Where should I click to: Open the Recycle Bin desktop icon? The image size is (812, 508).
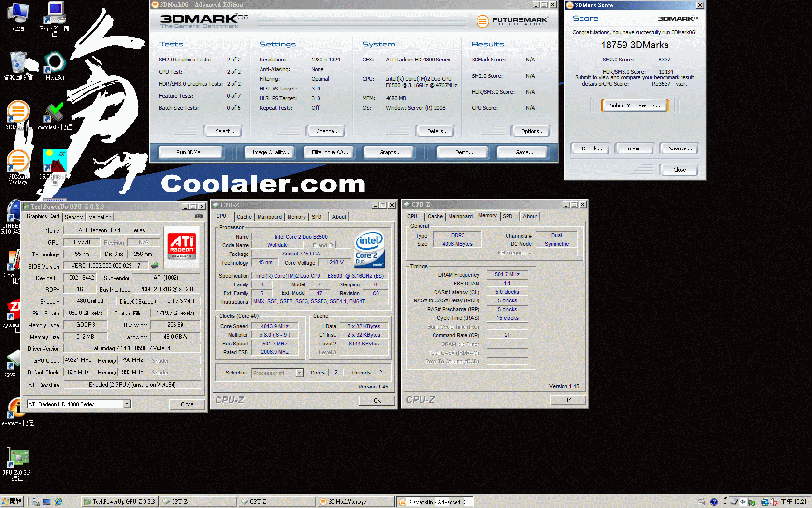pyautogui.click(x=18, y=66)
